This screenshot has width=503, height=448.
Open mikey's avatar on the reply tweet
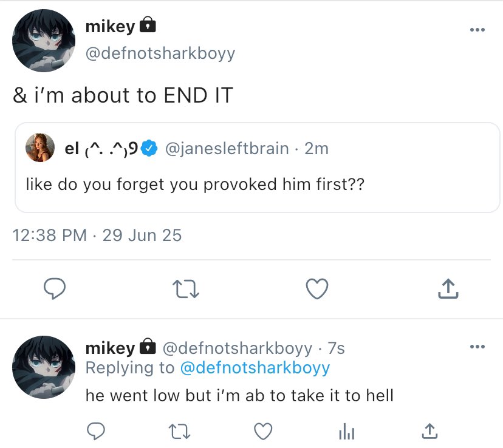(44, 368)
